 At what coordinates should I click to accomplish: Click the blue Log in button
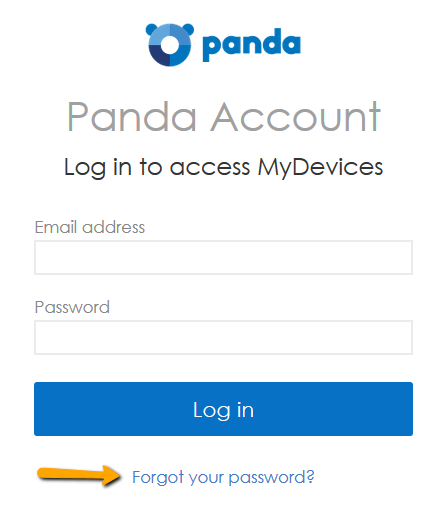(223, 409)
